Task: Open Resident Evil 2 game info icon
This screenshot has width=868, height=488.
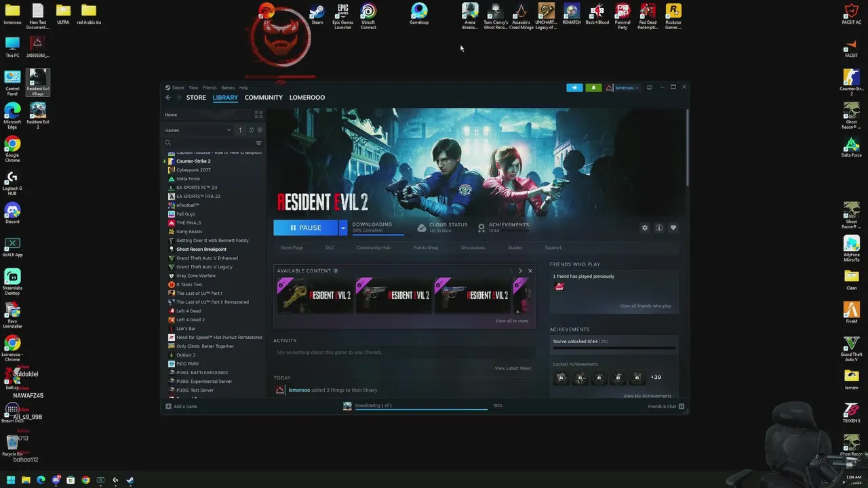Action: 659,228
